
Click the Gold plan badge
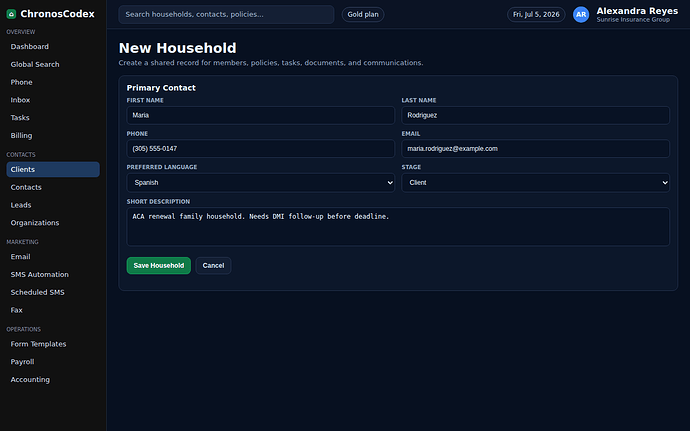point(363,15)
